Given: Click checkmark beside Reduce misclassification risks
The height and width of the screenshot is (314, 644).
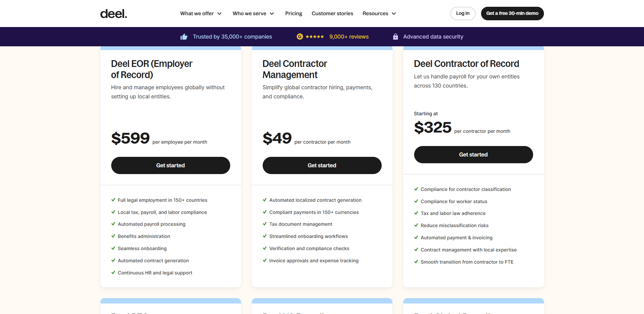Looking at the screenshot, I should (x=416, y=225).
